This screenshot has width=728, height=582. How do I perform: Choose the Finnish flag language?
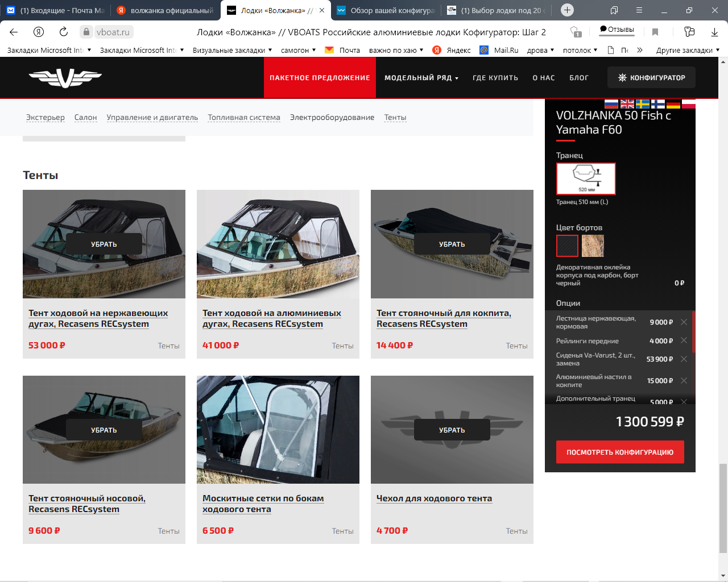click(x=658, y=104)
